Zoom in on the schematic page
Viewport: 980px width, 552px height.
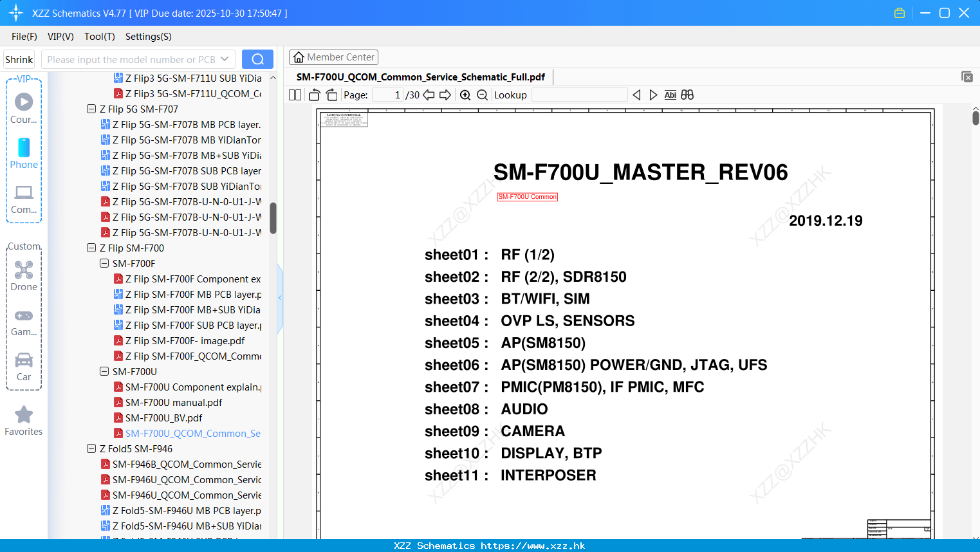[x=465, y=95]
